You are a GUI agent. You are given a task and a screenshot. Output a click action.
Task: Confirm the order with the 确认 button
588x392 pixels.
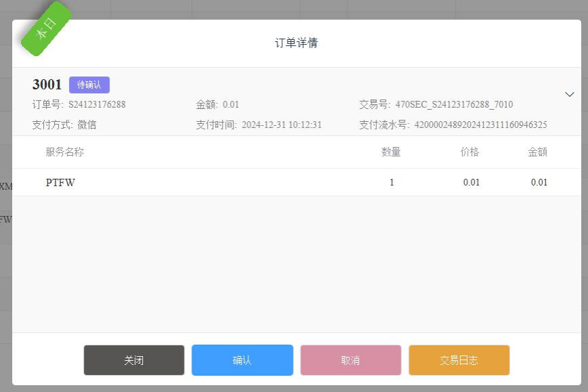click(242, 360)
